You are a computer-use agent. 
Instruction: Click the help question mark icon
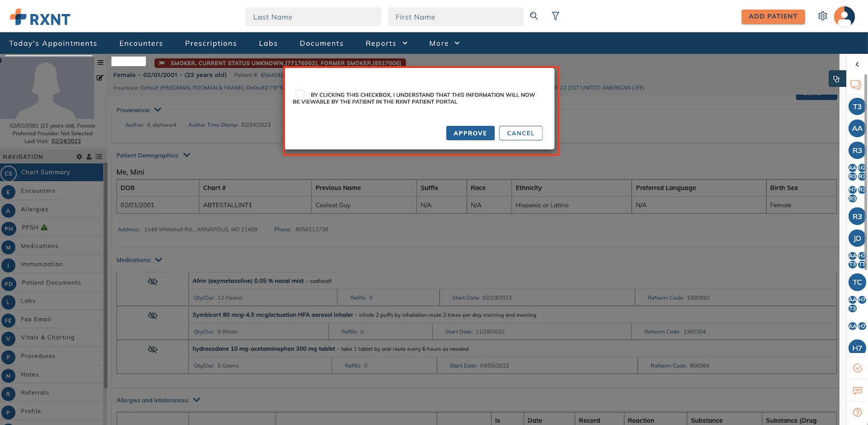point(857,413)
